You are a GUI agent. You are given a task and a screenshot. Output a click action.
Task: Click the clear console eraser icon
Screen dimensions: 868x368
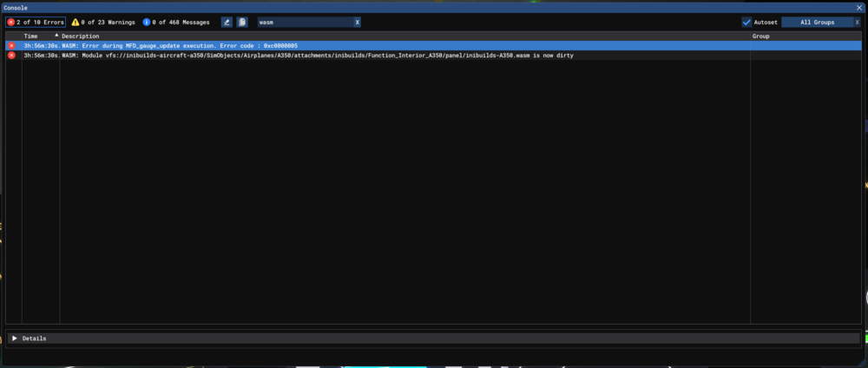pyautogui.click(x=227, y=23)
